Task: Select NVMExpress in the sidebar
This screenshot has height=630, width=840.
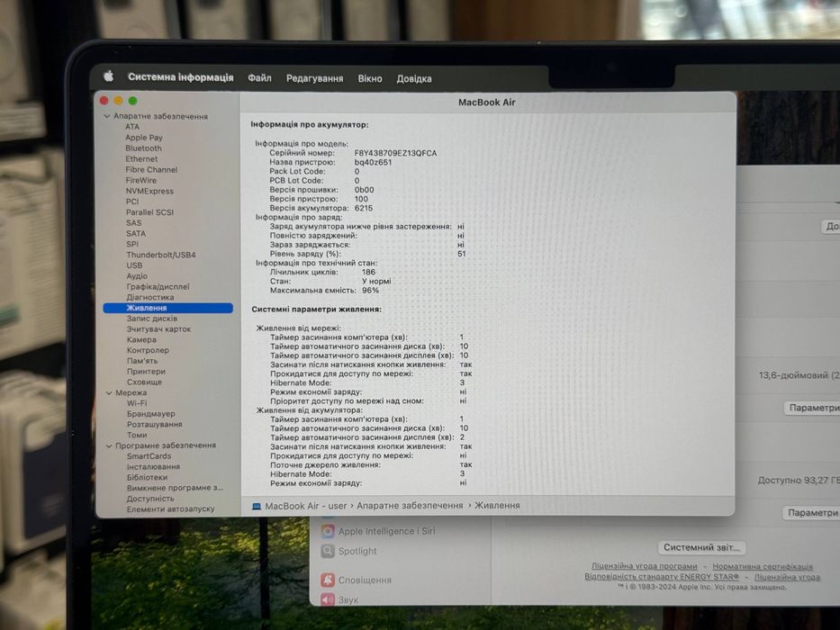Action: tap(150, 191)
